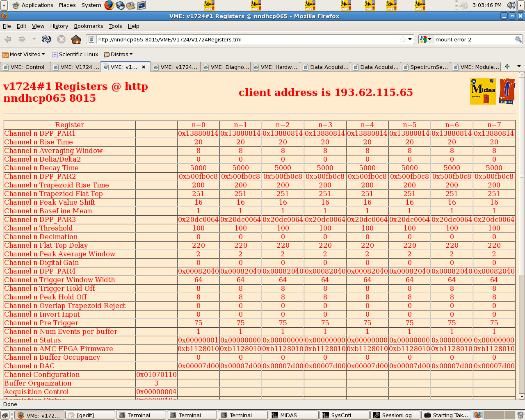Open the File menu
525x420 pixels.
(7, 26)
